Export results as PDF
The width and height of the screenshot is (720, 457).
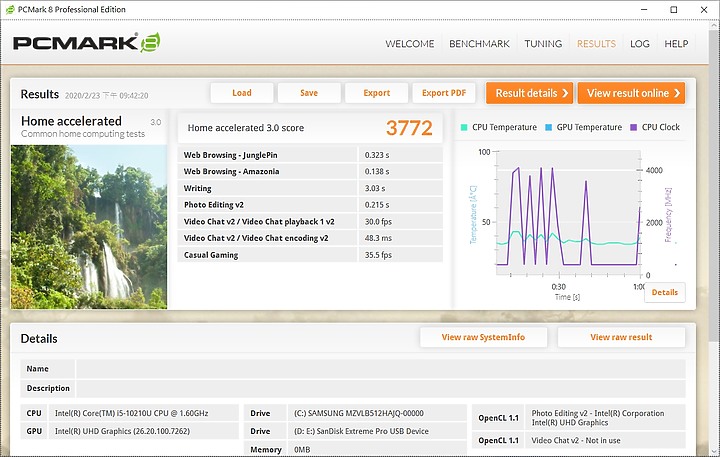(444, 93)
